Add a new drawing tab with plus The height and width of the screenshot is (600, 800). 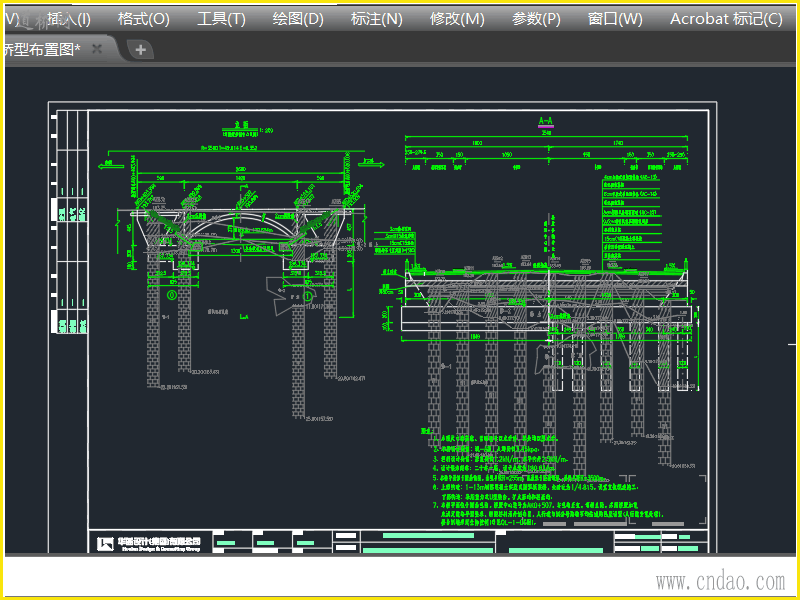[x=140, y=49]
